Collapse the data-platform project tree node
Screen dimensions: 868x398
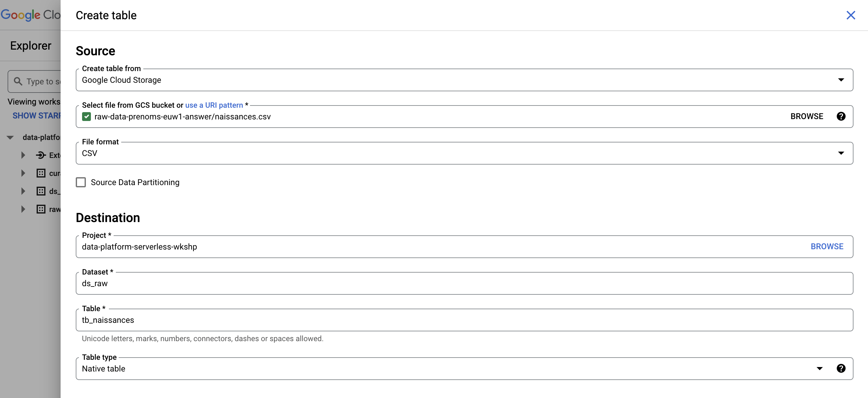pyautogui.click(x=10, y=137)
